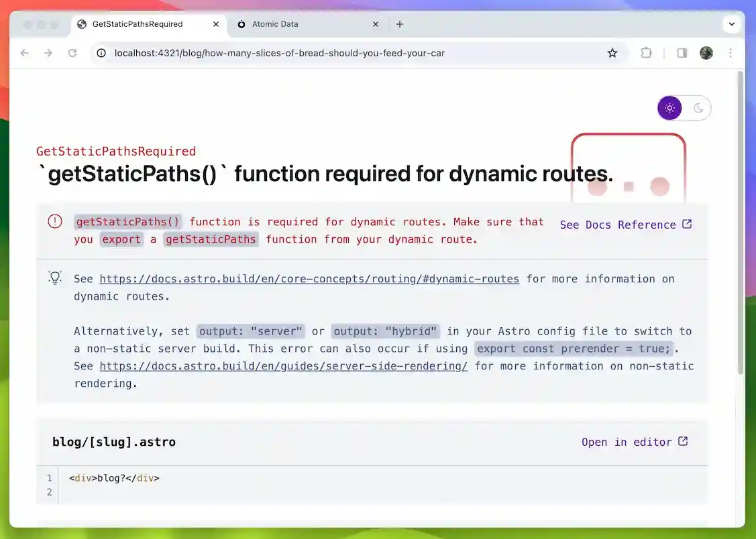Expand the tab search chevron
Viewport: 756px width, 539px height.
(x=731, y=24)
